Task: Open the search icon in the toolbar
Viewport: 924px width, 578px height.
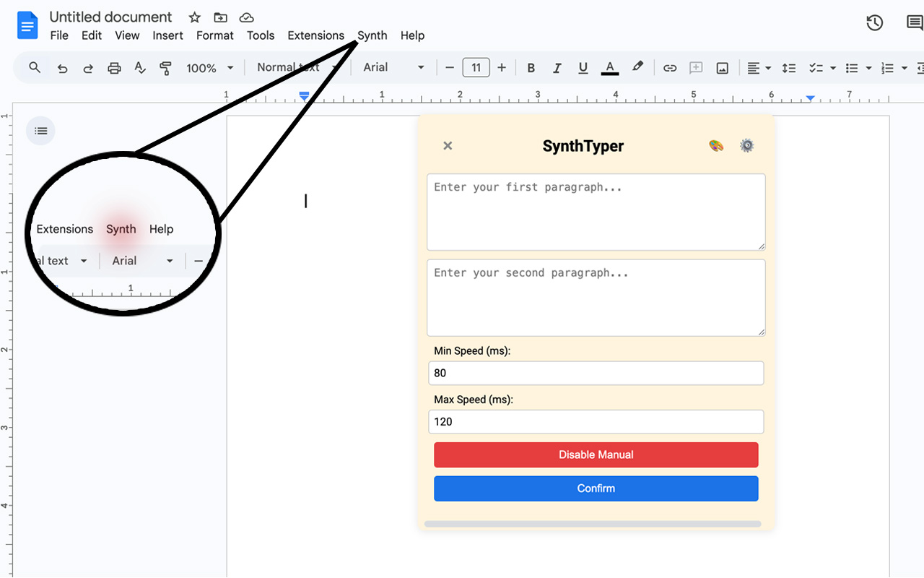Action: pos(34,67)
